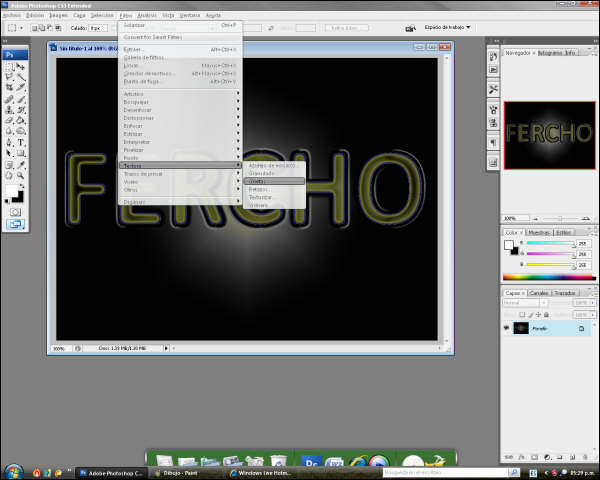Select the Rectangle shape tool
This screenshot has height=480, width=600.
(x=21, y=153)
